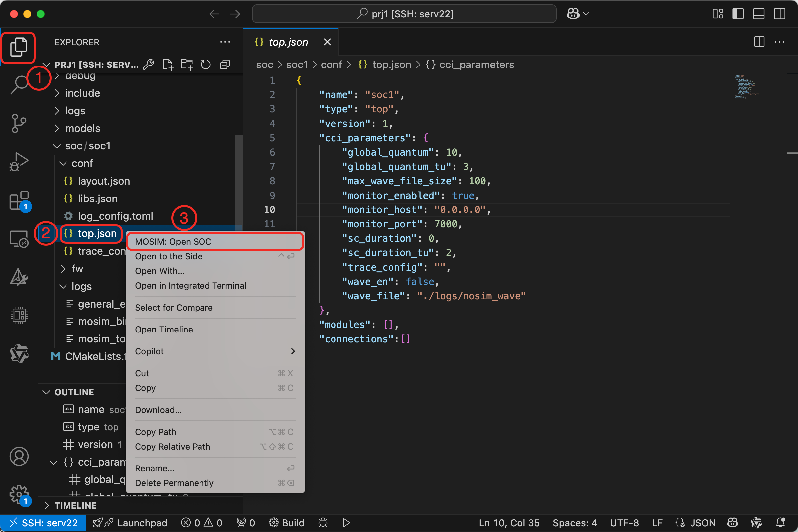Refresh the Explorer tree

[205, 65]
